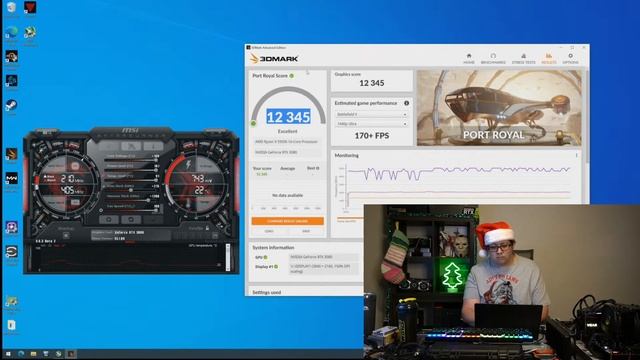The height and width of the screenshot is (360, 640).
Task: Click Compare Result Online orange button
Action: click(287, 221)
